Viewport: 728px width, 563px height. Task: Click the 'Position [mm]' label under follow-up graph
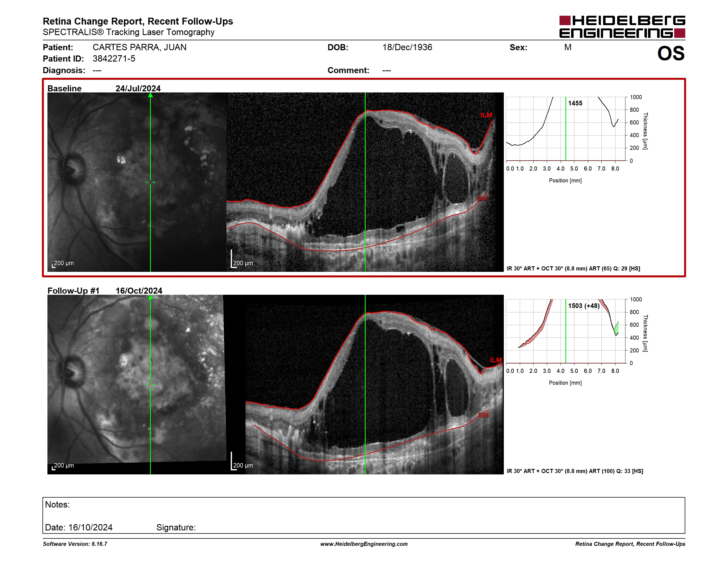pos(565,383)
